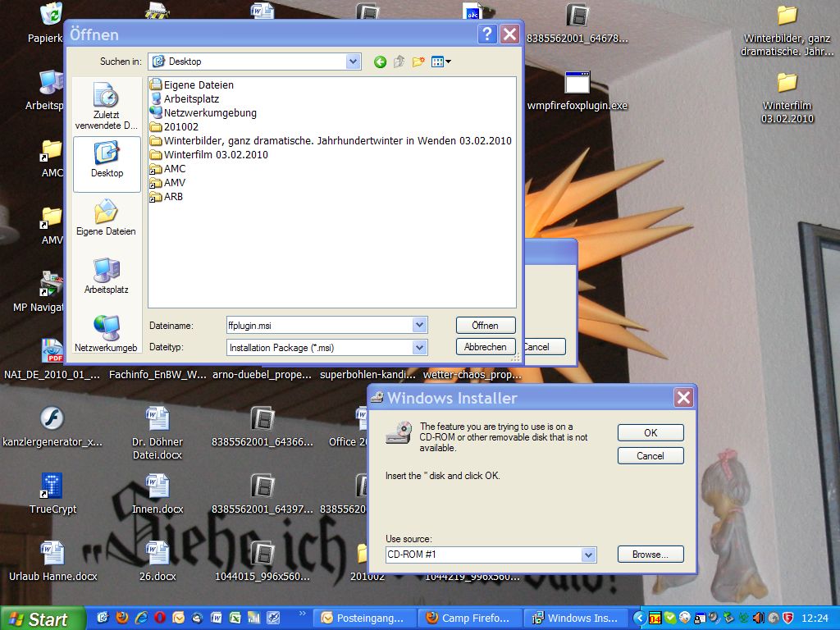Select the 8385562001_64366 video file icon
This screenshot has height=630, width=840.
click(262, 427)
